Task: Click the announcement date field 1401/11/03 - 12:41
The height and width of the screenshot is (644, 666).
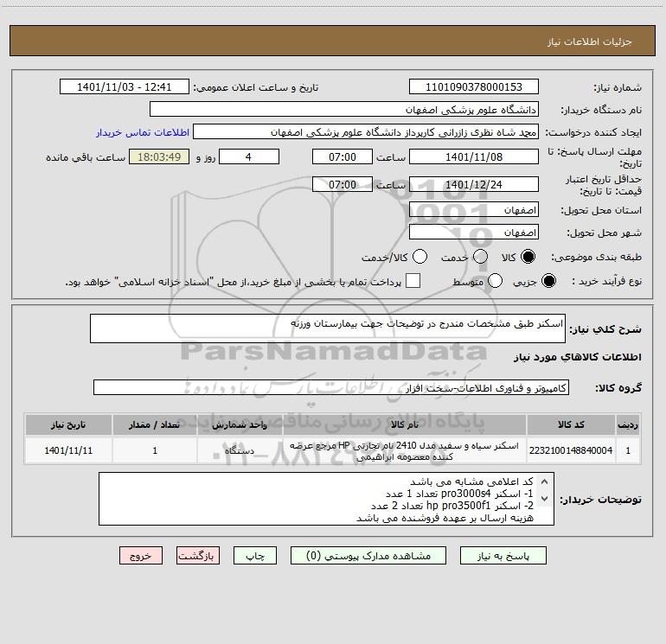Action: coord(125,87)
